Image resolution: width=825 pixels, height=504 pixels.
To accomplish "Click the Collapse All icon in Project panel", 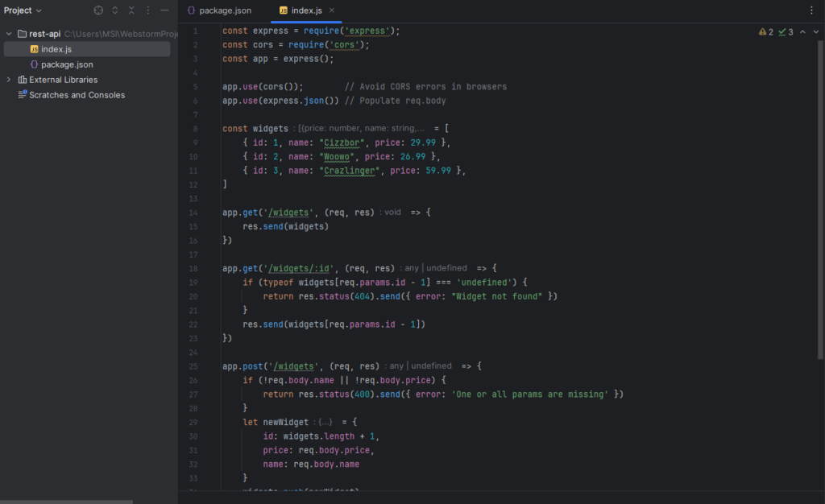I will coord(131,10).
